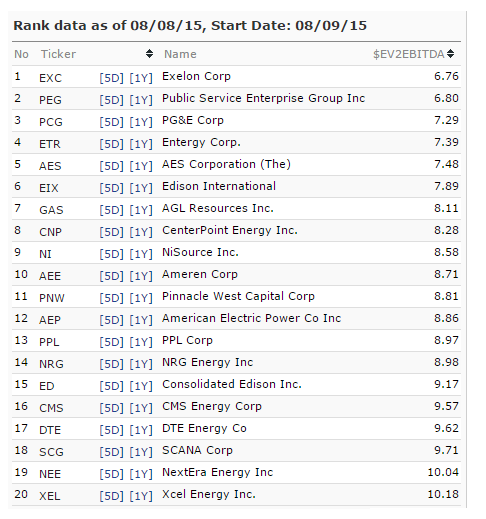
Task: Select the Consolidated Edison Inc. cell
Action: click(x=232, y=384)
